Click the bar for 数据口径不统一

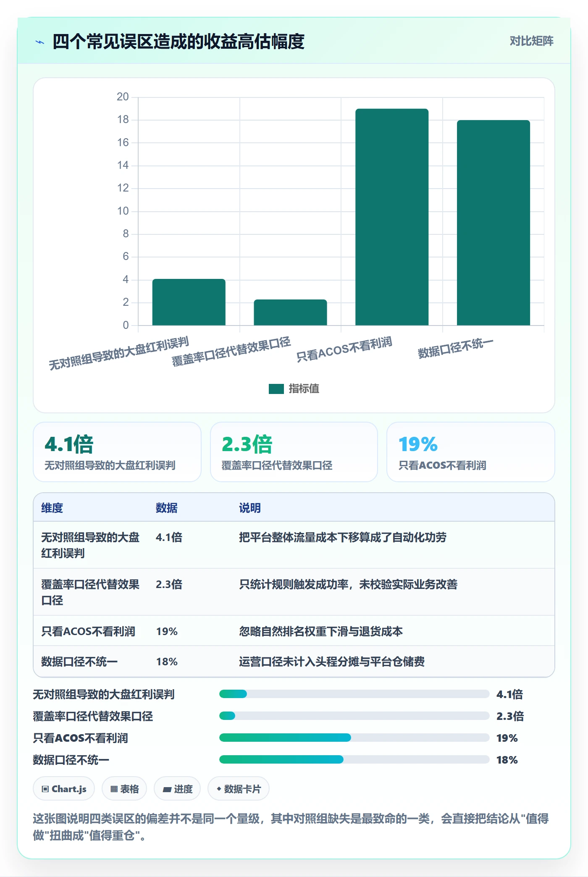click(x=493, y=223)
